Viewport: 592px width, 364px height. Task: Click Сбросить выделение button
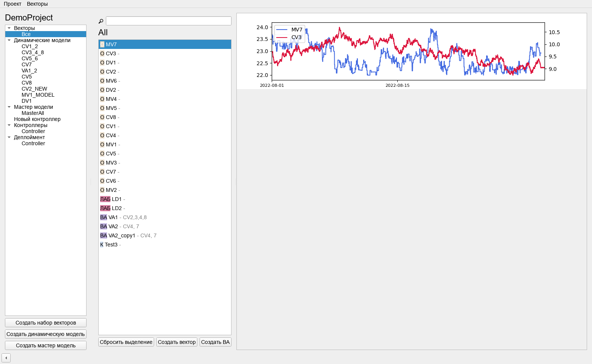click(126, 342)
